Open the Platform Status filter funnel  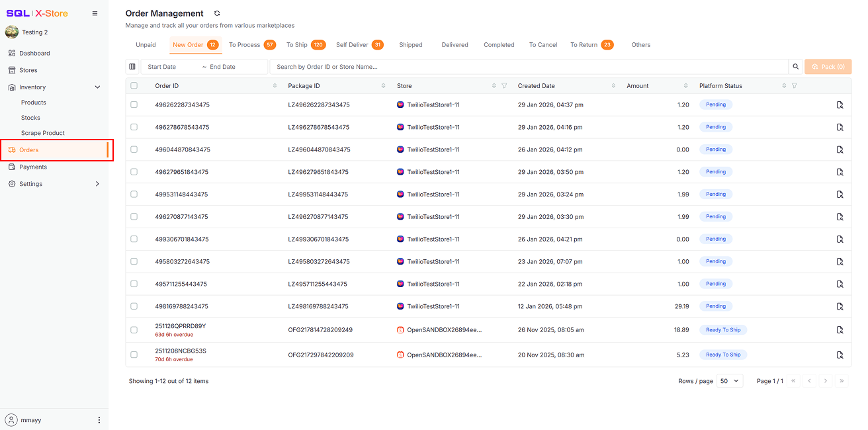794,85
